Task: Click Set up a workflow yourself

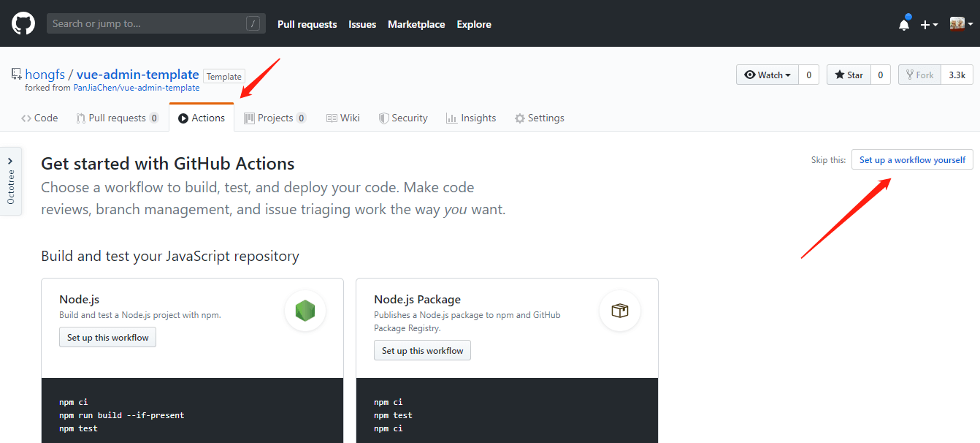Action: pyautogui.click(x=912, y=159)
